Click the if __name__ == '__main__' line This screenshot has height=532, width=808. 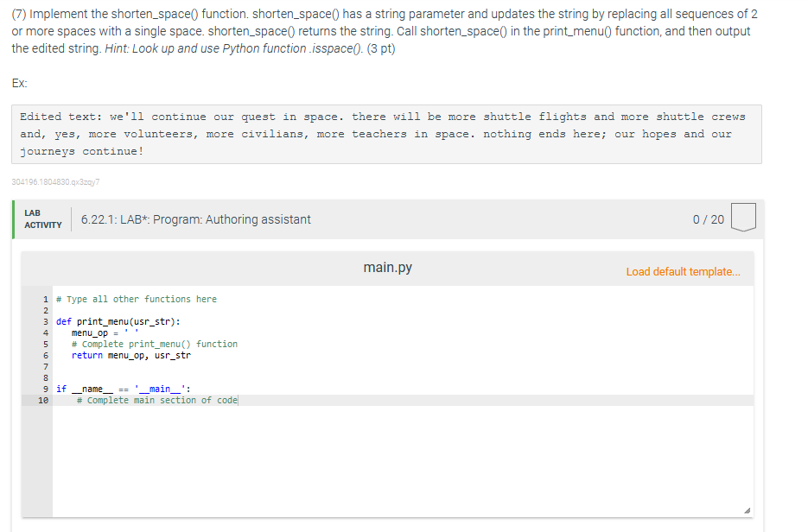click(x=123, y=388)
